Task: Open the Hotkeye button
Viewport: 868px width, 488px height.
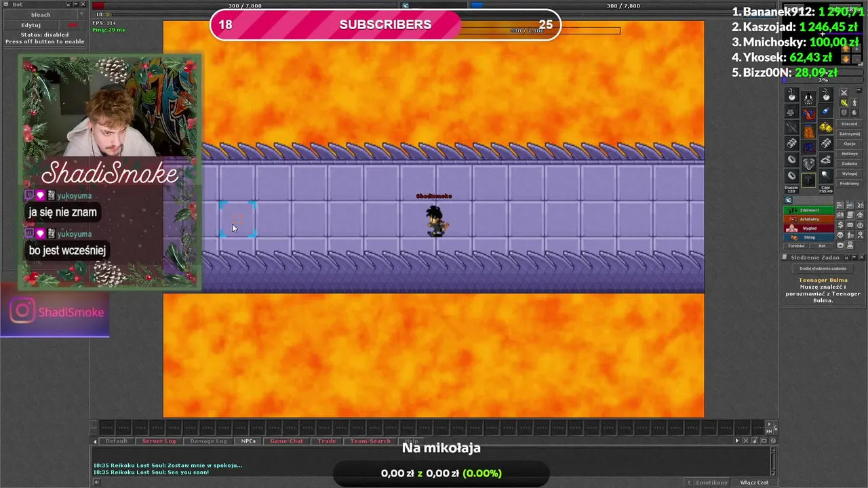Action: pyautogui.click(x=850, y=154)
